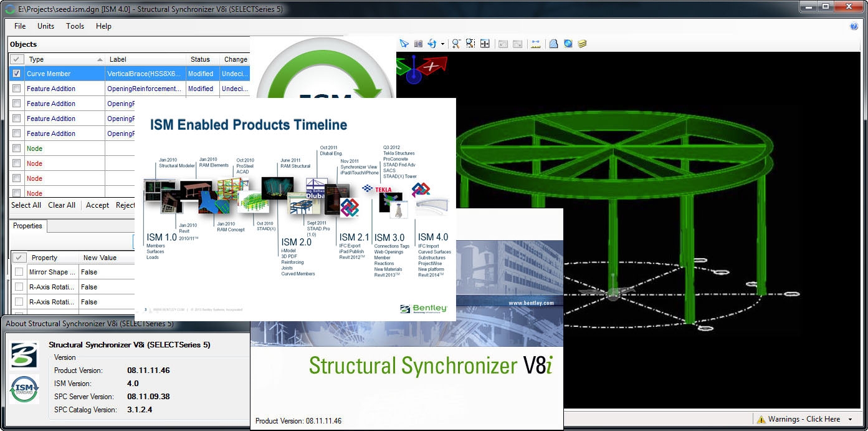Screen dimensions: 868x431
Task: Click Clear All in Objects panel
Action: tap(62, 205)
